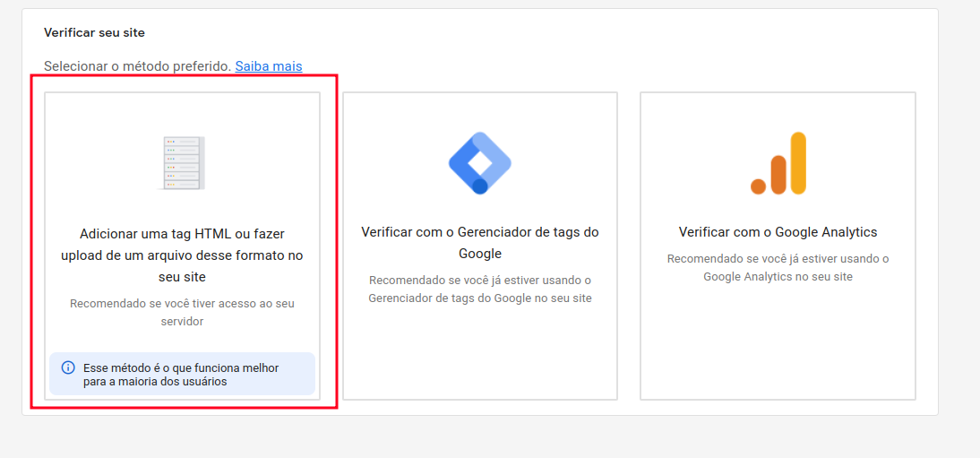Click the Google Analytics bar chart logo

[778, 163]
